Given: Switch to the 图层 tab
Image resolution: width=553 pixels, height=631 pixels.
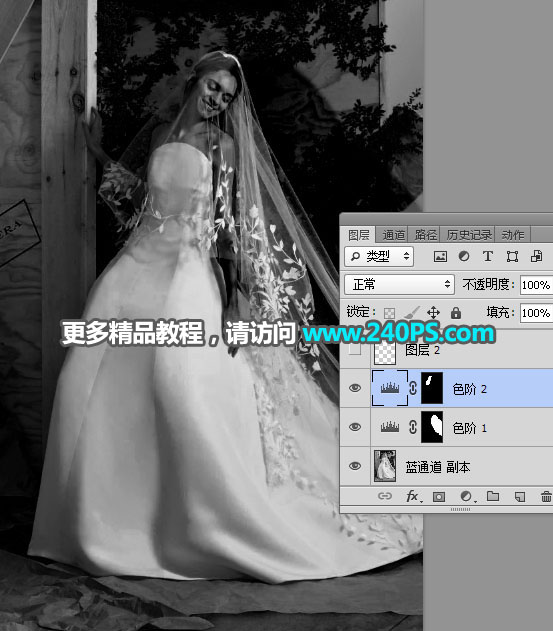Looking at the screenshot, I should [359, 235].
